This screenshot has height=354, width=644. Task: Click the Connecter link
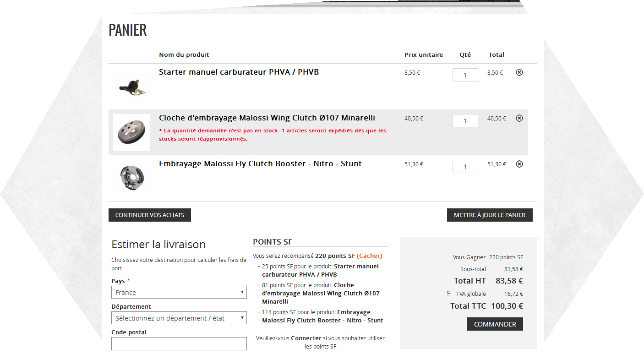(x=306, y=338)
